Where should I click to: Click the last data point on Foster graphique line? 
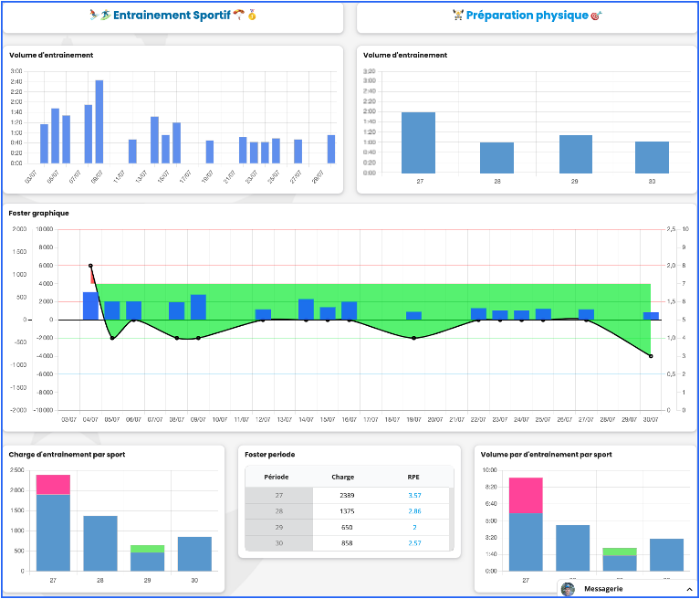[651, 356]
